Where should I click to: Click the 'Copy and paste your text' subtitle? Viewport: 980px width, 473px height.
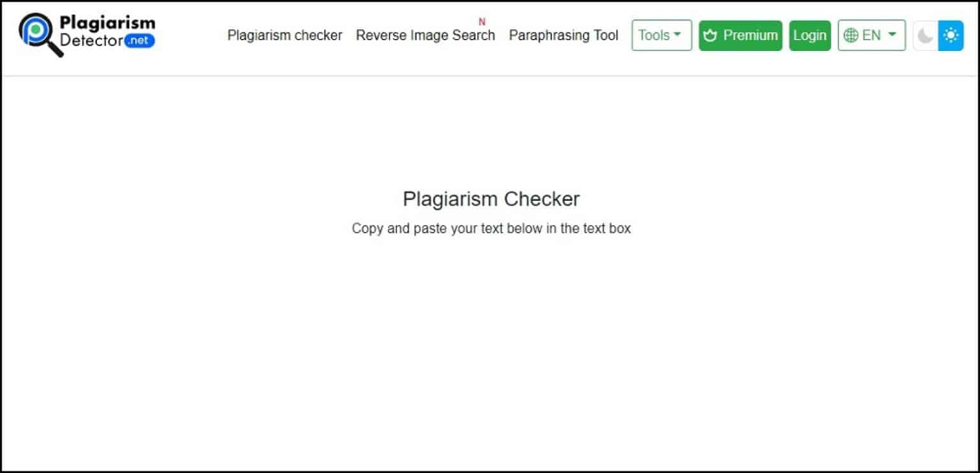[491, 228]
